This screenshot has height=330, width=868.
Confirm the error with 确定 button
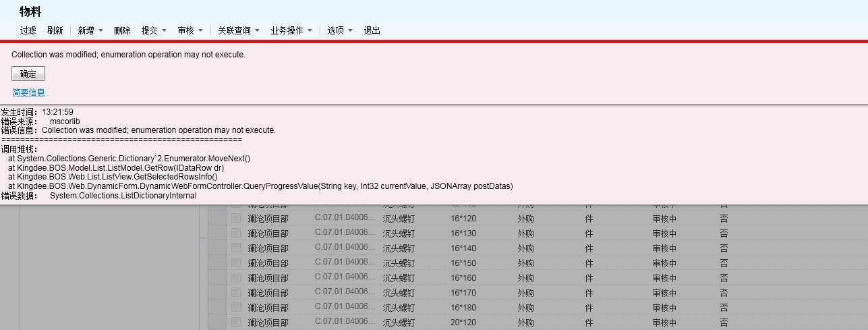click(28, 74)
